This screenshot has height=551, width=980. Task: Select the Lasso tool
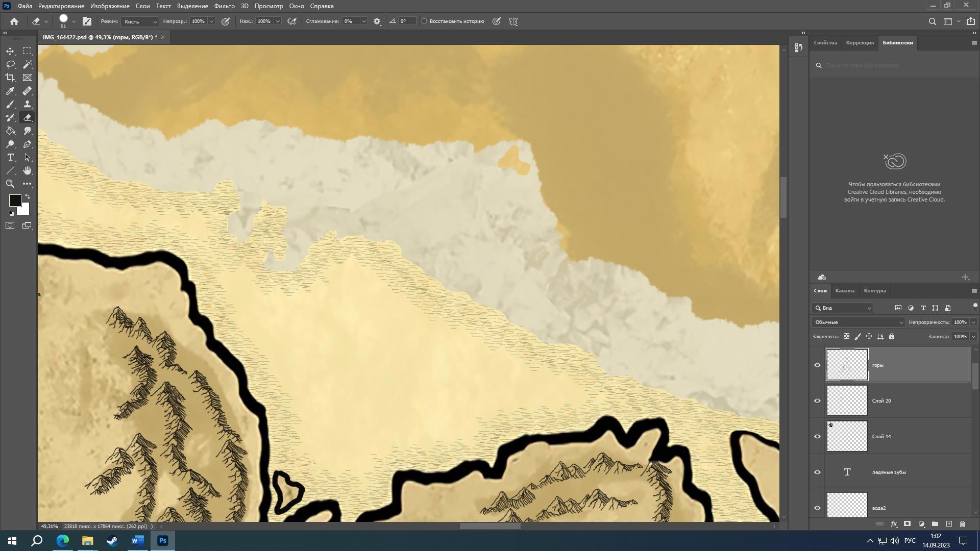pyautogui.click(x=10, y=64)
